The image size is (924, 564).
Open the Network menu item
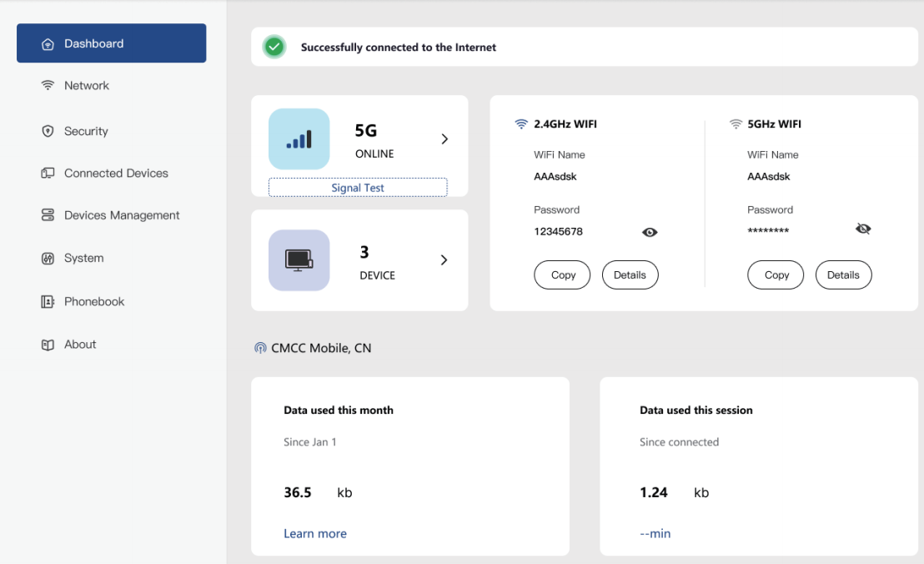tap(87, 85)
